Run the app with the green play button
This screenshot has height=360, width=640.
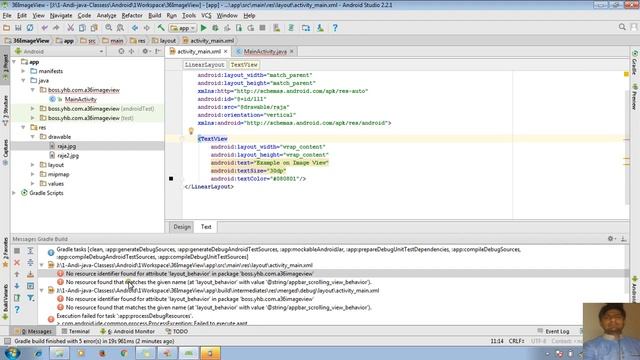(203, 28)
